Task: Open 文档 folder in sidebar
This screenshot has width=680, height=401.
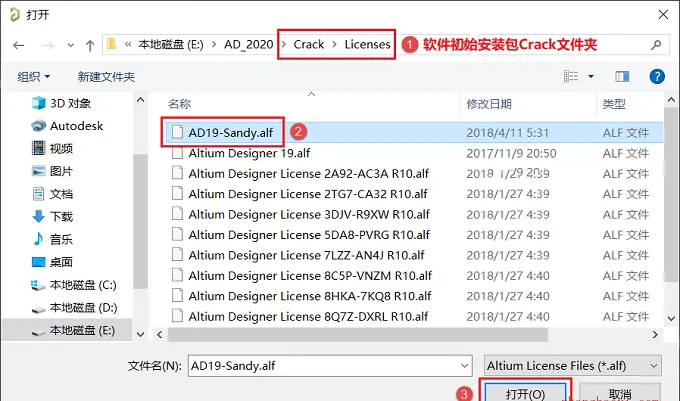Action: [x=52, y=194]
